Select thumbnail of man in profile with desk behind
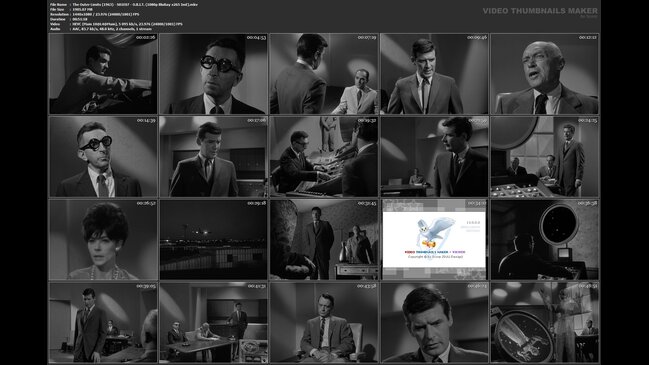649x365 pixels. (434, 156)
